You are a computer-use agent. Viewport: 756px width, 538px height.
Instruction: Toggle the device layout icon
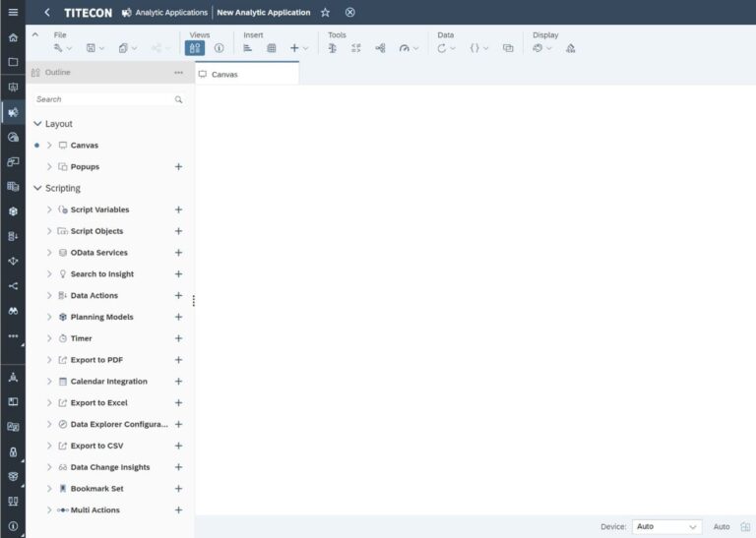click(x=745, y=526)
